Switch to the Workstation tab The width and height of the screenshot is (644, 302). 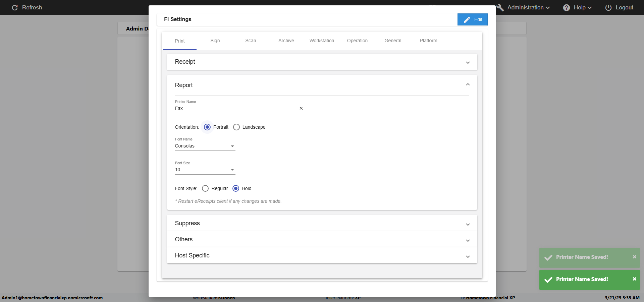click(x=322, y=41)
